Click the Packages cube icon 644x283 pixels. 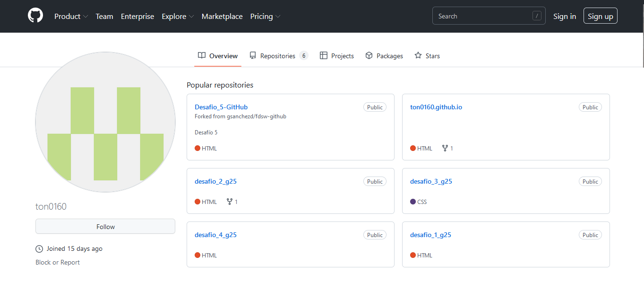(x=369, y=55)
